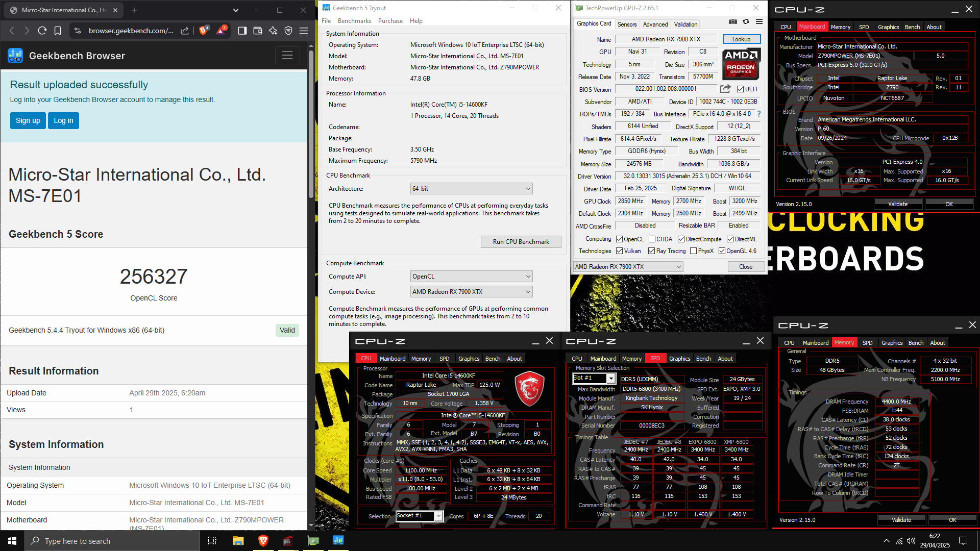Toggle the DirectML checkbox
This screenshot has height=551, width=980.
point(730,239)
